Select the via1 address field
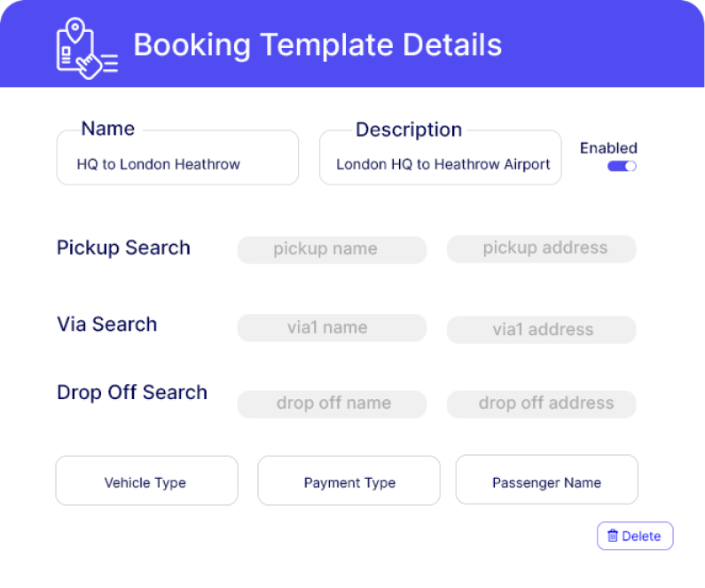Screen dimensions: 705x588 pyautogui.click(x=541, y=330)
